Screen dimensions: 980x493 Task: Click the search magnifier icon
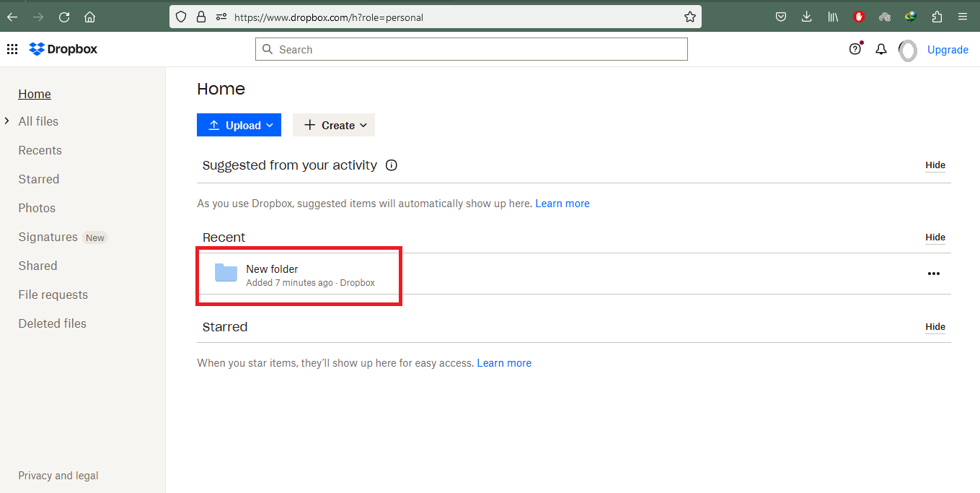(x=268, y=49)
